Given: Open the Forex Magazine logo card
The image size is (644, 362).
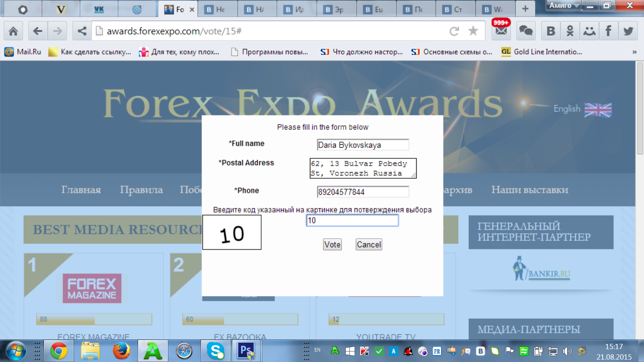Looking at the screenshot, I should coord(92,288).
